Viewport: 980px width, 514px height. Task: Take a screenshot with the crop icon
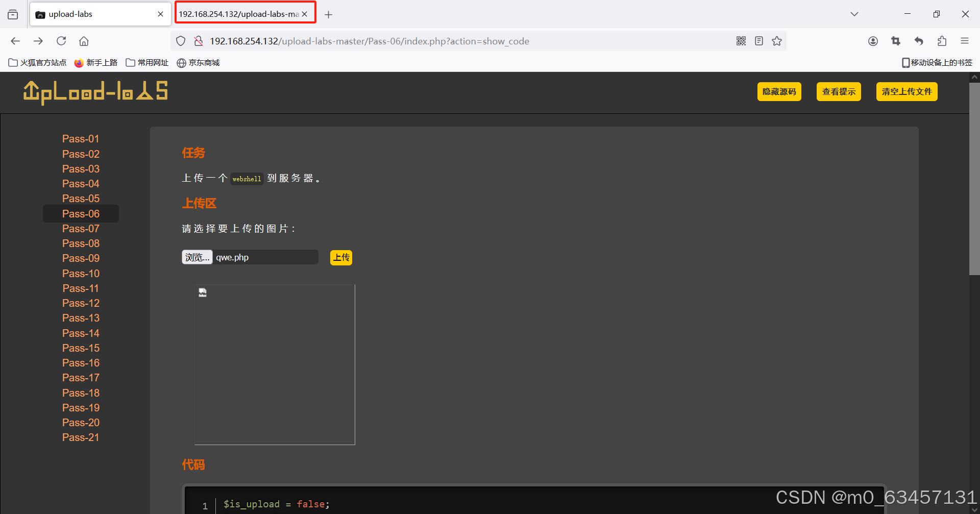pos(896,41)
